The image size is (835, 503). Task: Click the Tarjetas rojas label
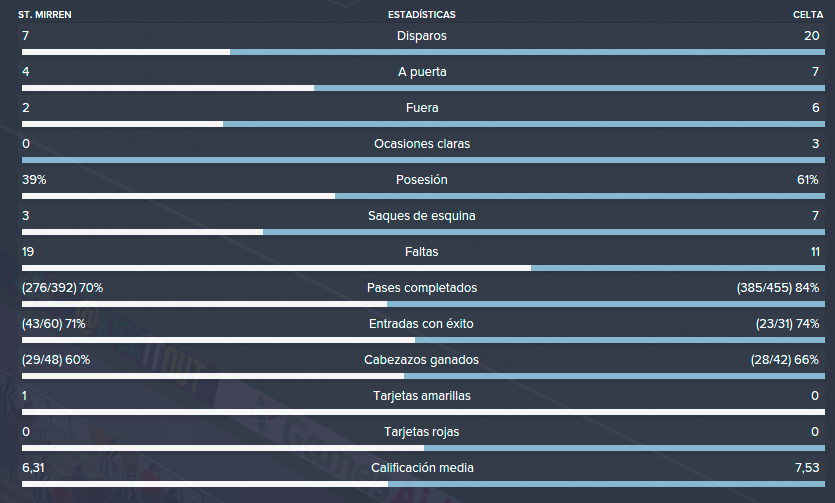pos(421,432)
